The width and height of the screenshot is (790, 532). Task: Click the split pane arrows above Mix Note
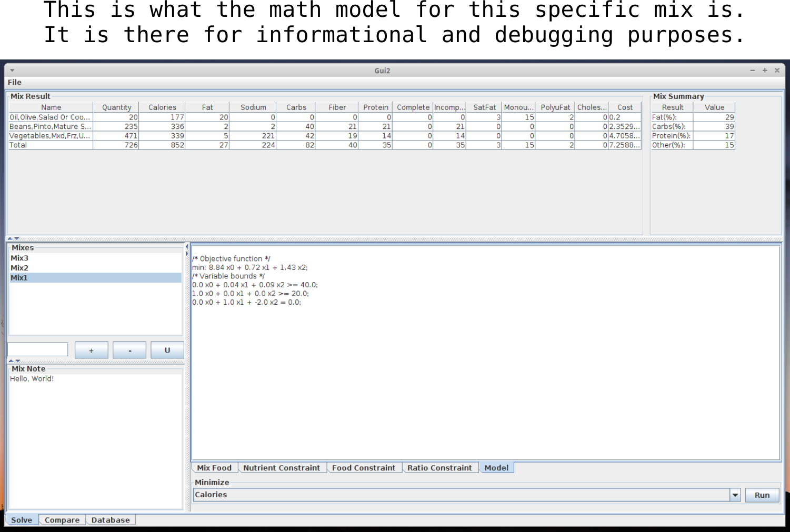(14, 361)
